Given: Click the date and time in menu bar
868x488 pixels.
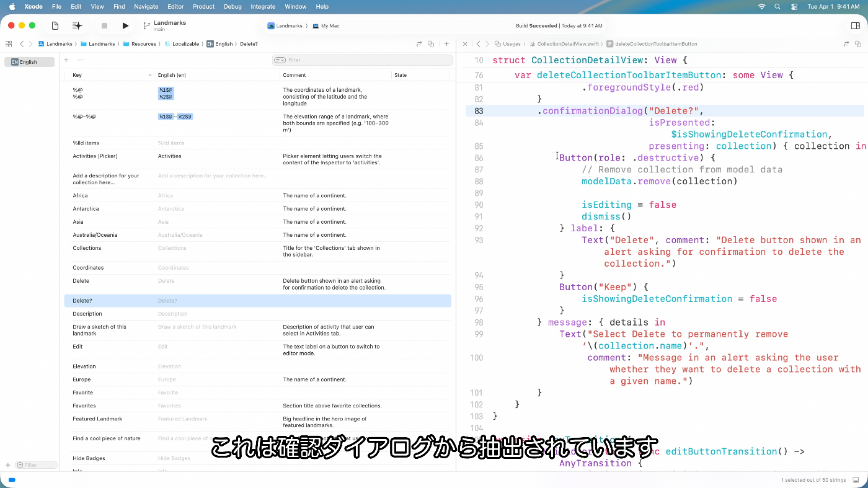Looking at the screenshot, I should [833, 6].
